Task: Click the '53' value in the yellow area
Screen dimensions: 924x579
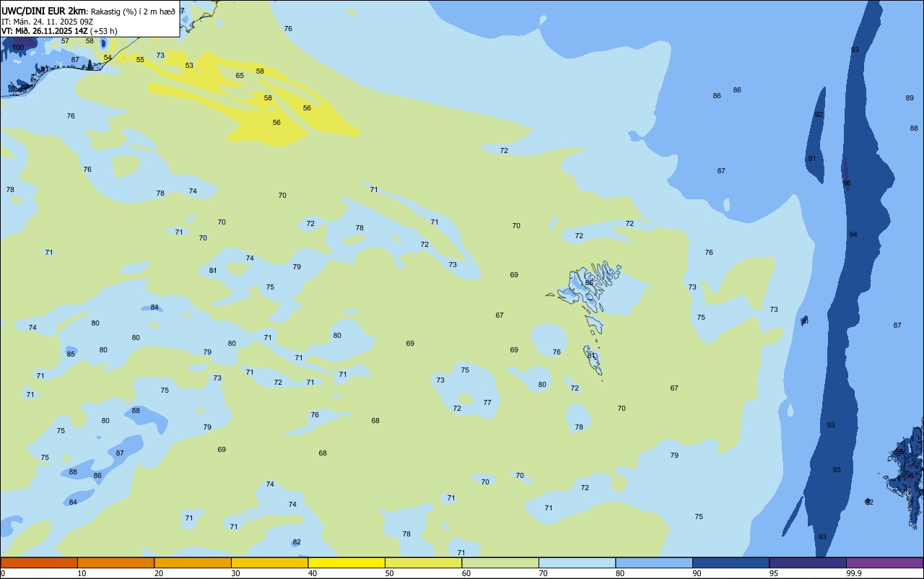Action: click(189, 66)
